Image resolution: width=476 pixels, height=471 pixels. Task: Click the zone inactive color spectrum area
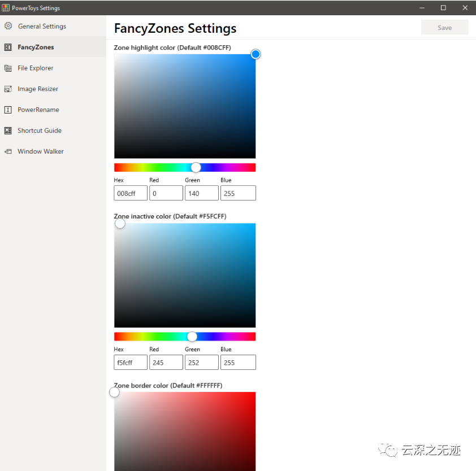(185, 276)
